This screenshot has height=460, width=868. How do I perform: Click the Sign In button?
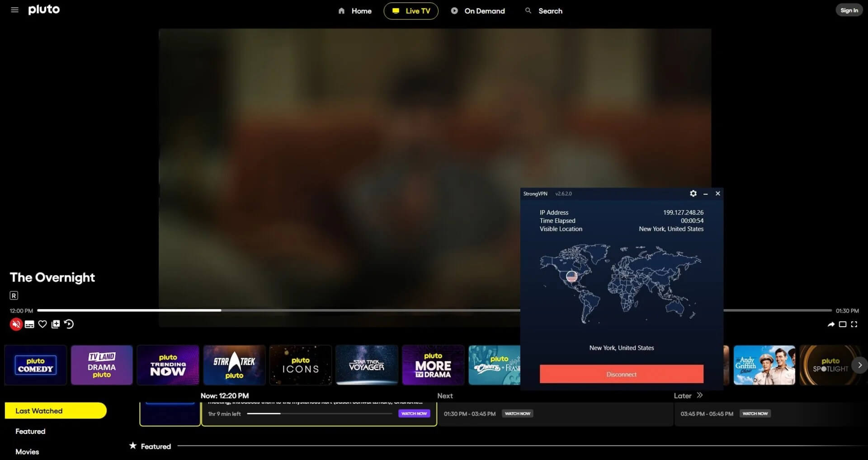coord(849,10)
